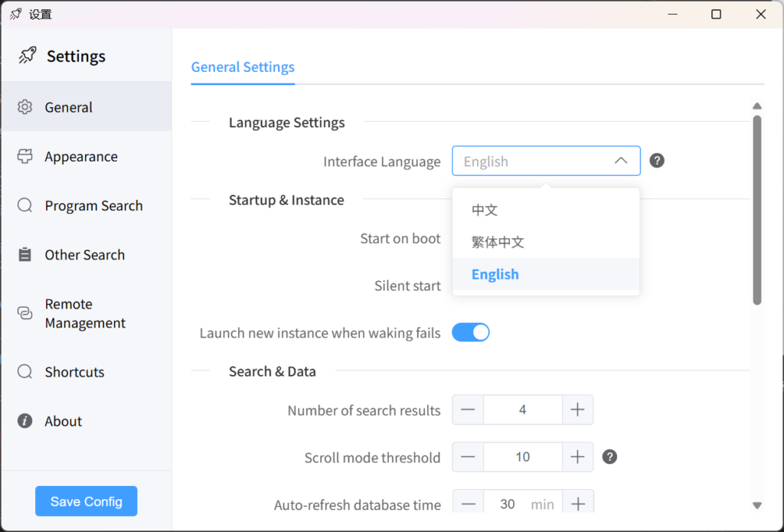This screenshot has height=532, width=784.
Task: Click the Remote Management link icon
Action: click(x=25, y=313)
